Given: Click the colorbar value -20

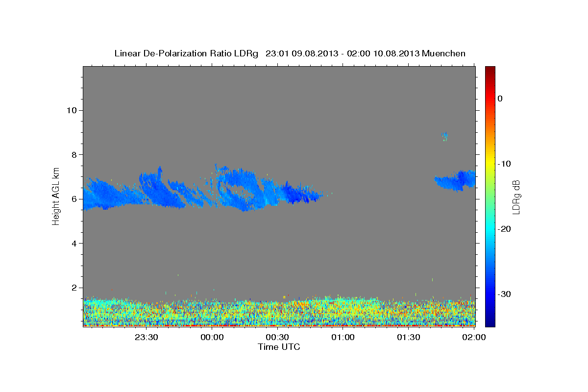Looking at the screenshot, I should (x=504, y=229).
